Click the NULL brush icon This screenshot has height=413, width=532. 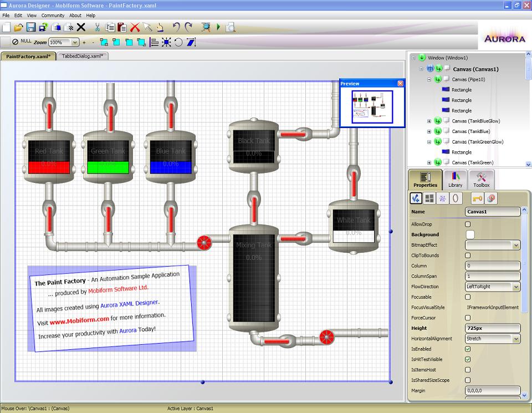point(16,42)
